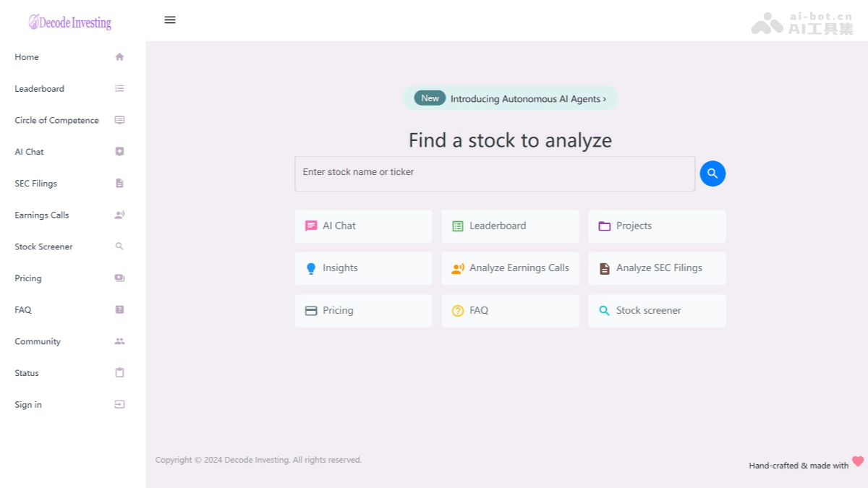This screenshot has height=488, width=868.
Task: Click the Community people icon
Action: [x=119, y=341]
